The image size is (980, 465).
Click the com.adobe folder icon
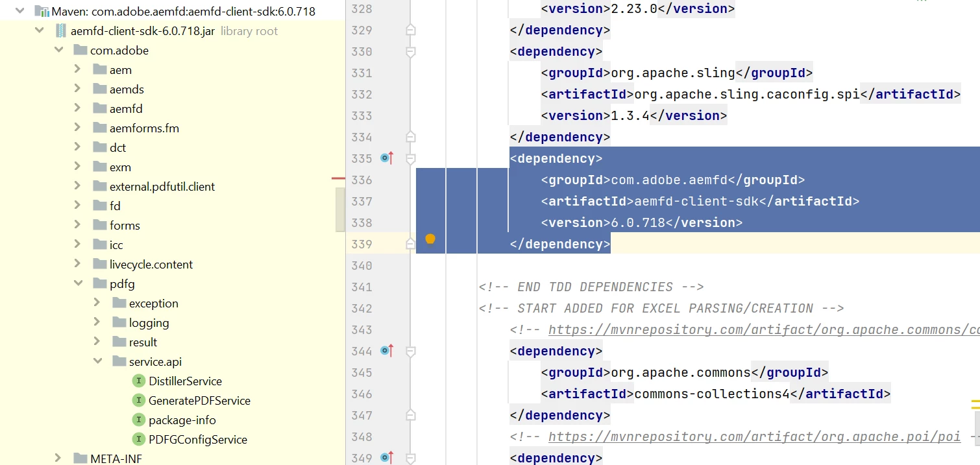point(80,50)
